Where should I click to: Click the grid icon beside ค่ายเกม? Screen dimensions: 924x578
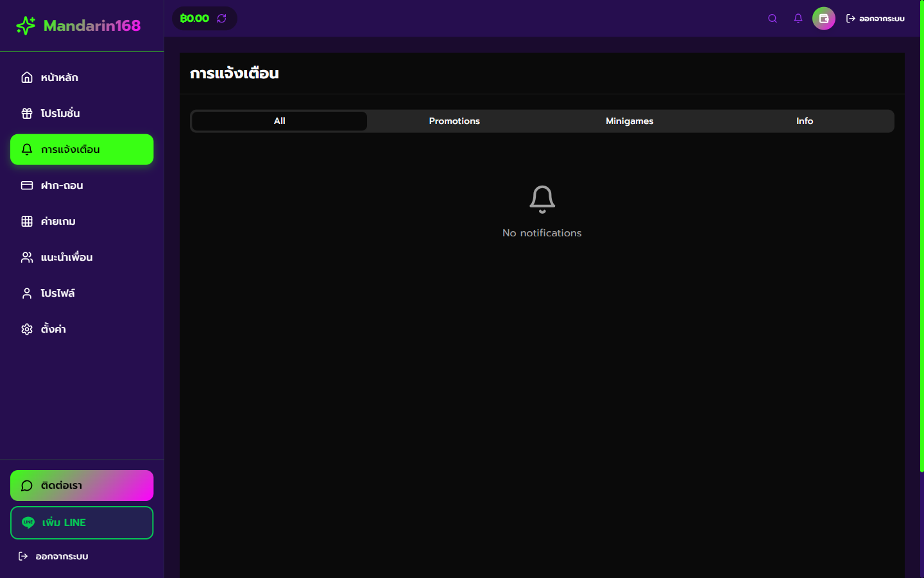27,222
